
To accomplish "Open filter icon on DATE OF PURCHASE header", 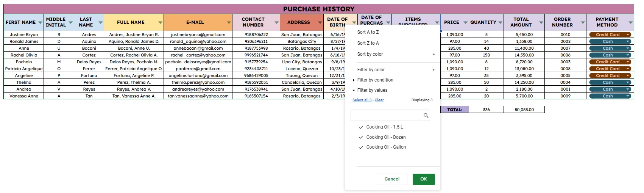I will coord(388,23).
